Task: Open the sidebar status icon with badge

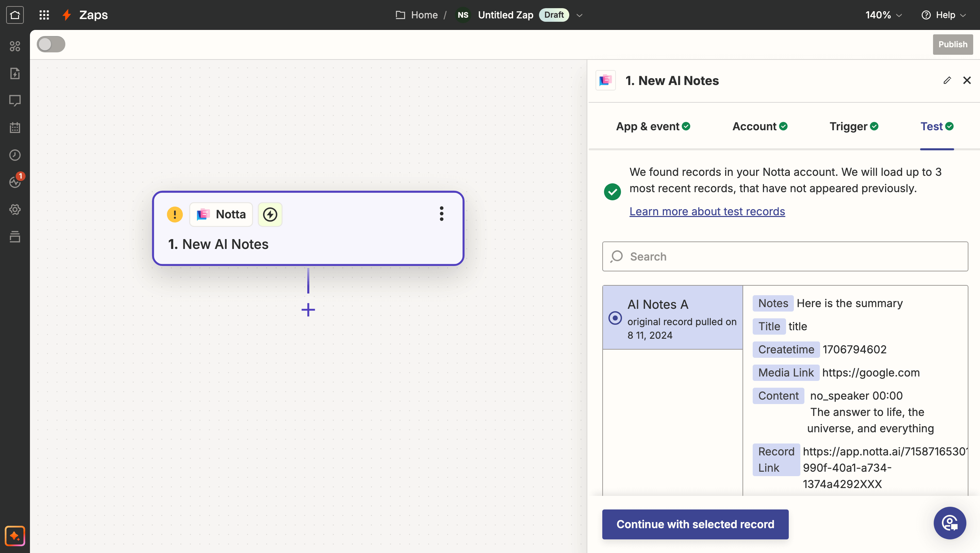Action: click(15, 182)
